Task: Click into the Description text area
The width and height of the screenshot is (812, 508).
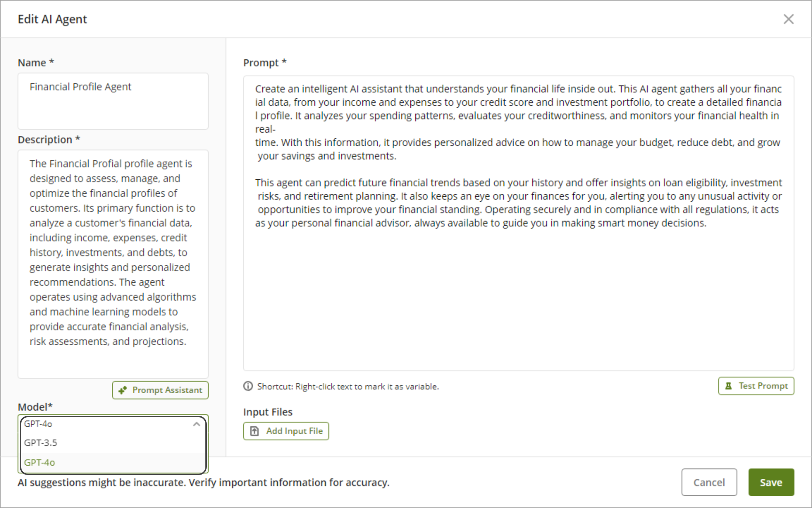Action: point(113,264)
